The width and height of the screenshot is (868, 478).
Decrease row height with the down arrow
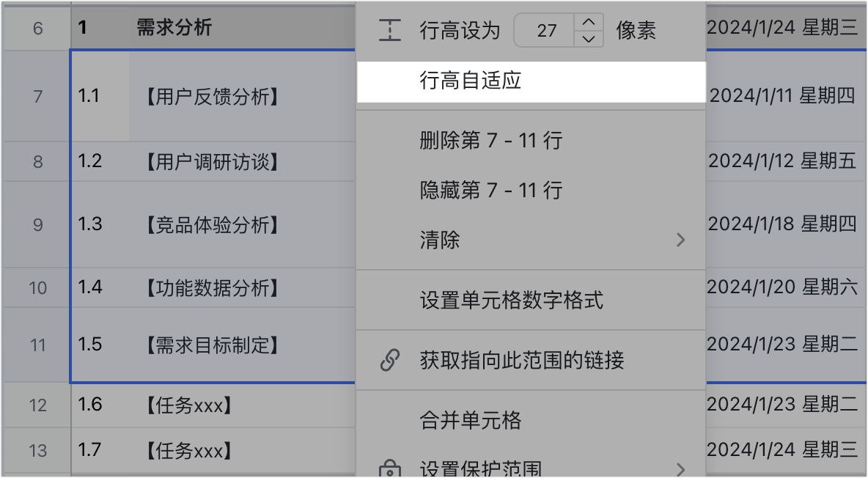coord(589,39)
